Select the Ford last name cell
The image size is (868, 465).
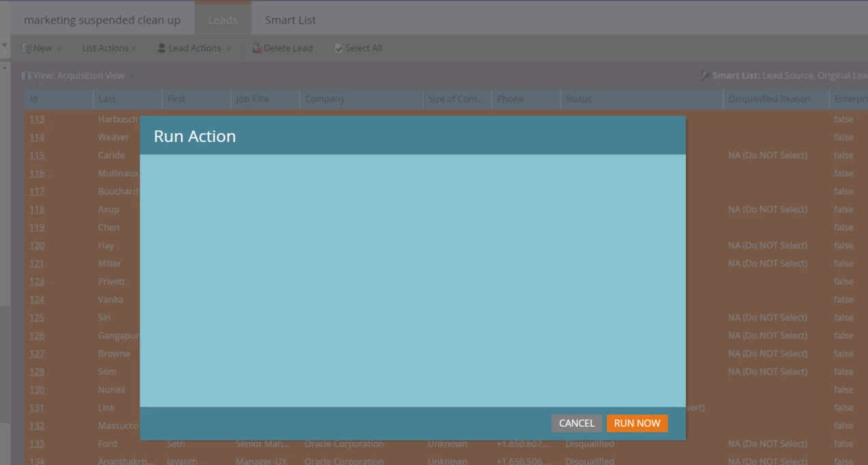click(107, 444)
